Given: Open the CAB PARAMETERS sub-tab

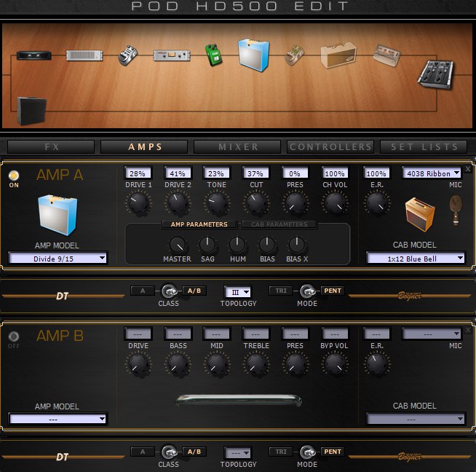Looking at the screenshot, I should [x=279, y=224].
